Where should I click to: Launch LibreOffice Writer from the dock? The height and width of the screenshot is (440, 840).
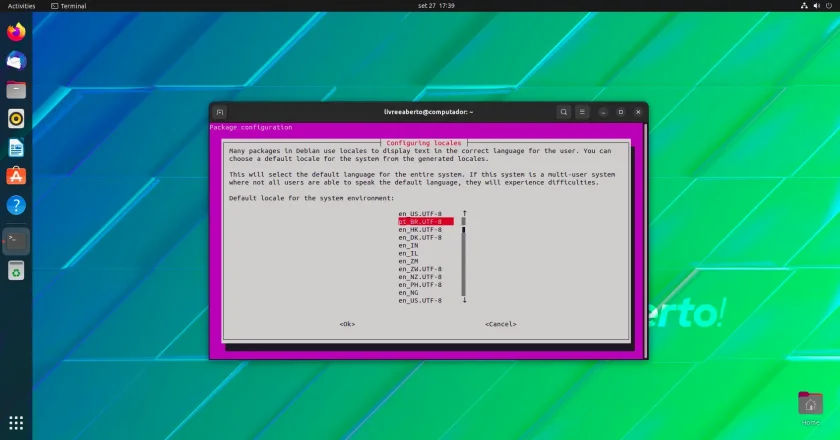[x=16, y=147]
